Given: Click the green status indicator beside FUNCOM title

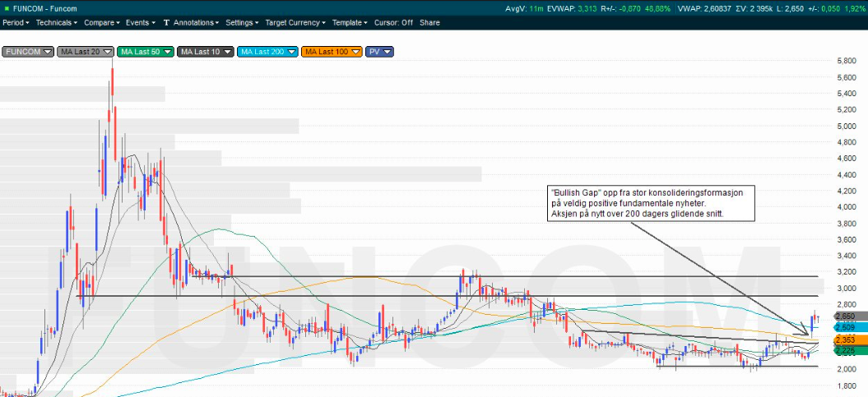Looking at the screenshot, I should click(7, 9).
